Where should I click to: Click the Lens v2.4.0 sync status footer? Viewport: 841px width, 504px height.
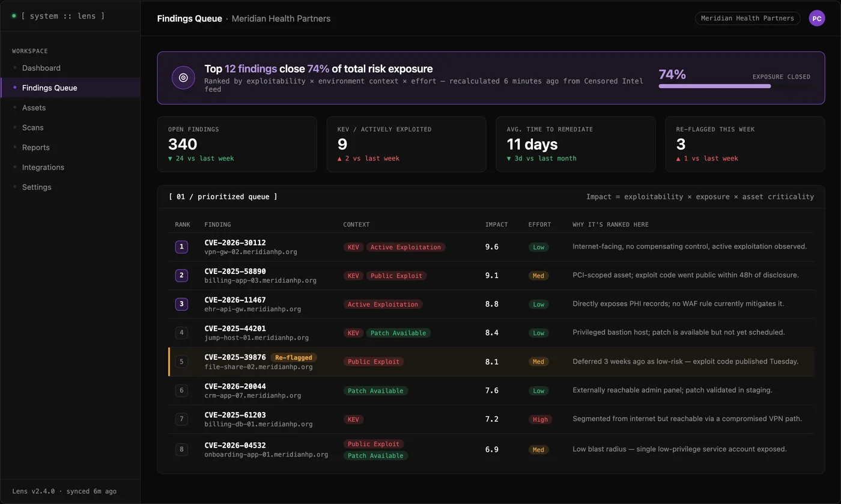(x=64, y=491)
